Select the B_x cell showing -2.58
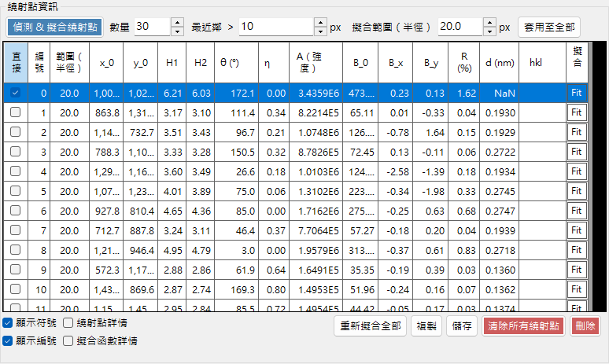The height and width of the screenshot is (364, 609). [395, 172]
